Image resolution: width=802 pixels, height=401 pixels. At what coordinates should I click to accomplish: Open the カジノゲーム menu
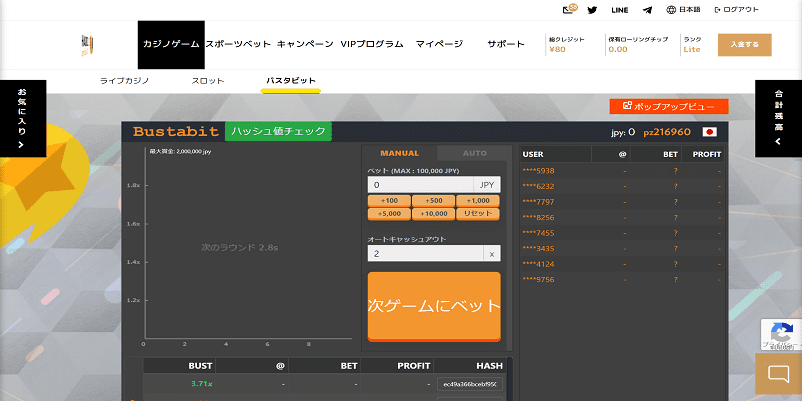pyautogui.click(x=171, y=44)
